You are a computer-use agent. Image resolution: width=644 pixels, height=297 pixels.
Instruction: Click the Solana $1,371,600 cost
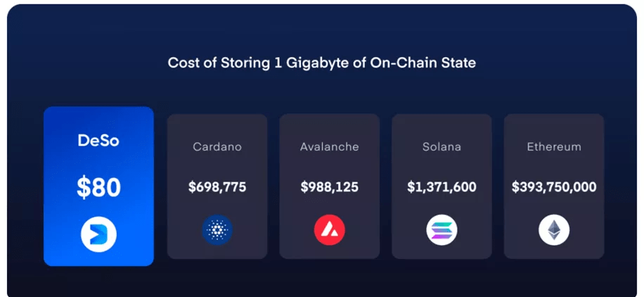pyautogui.click(x=442, y=187)
